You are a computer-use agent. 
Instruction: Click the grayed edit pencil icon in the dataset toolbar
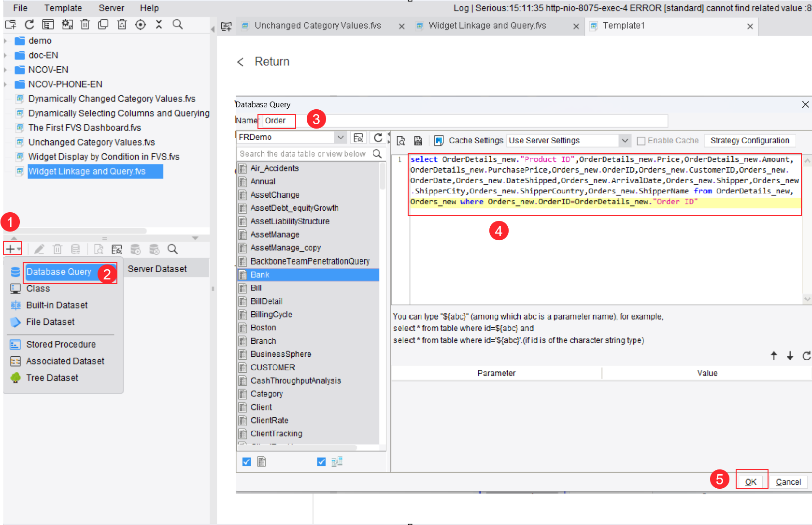pos(39,249)
